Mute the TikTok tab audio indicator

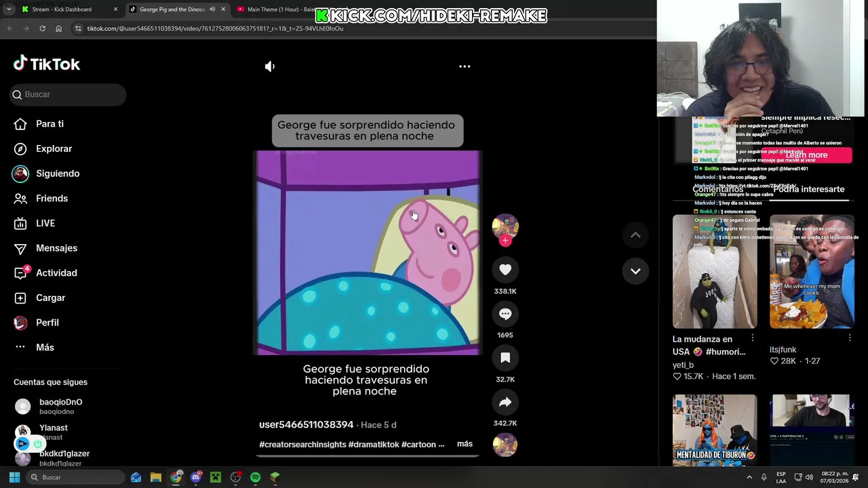click(x=212, y=9)
